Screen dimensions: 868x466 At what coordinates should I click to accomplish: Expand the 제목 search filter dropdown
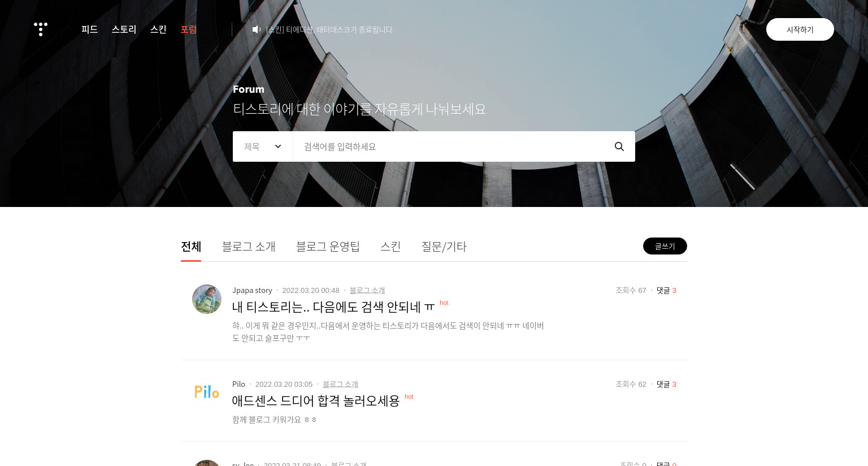[x=263, y=146]
